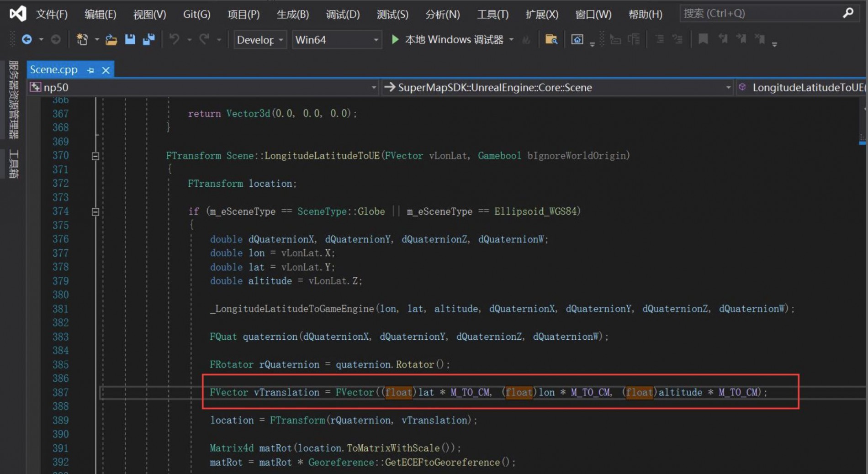The width and height of the screenshot is (868, 474).
Task: Click the Visual Studio logo icon
Action: click(x=18, y=14)
